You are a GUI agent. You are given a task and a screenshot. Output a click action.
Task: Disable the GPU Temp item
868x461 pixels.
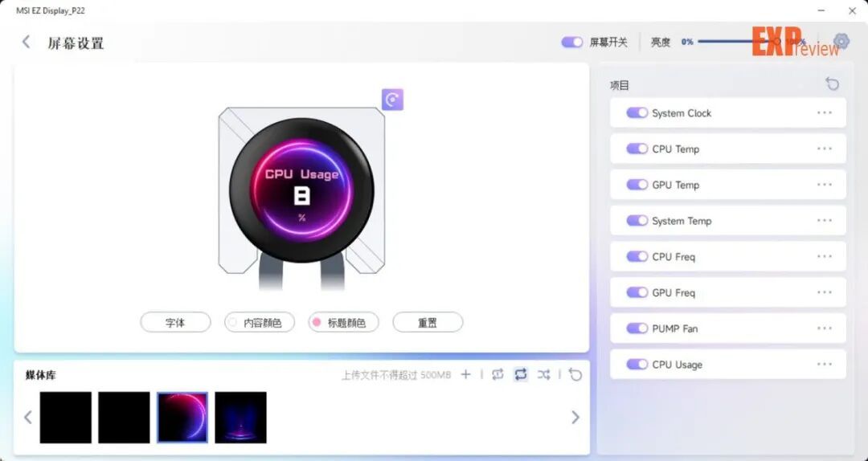click(x=637, y=185)
